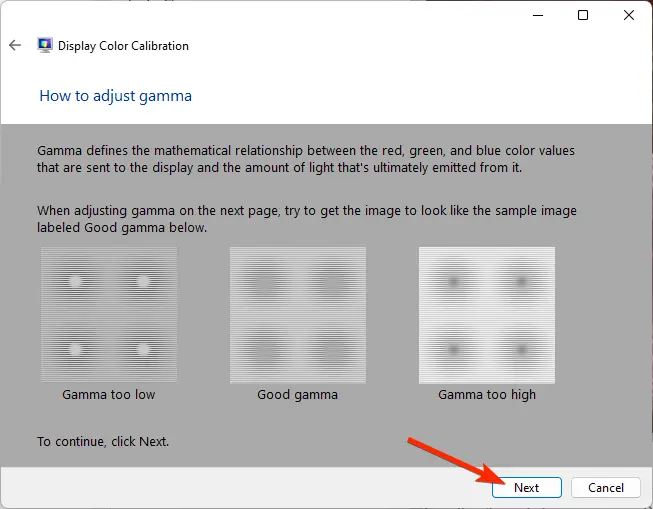Click the Gamma too low label
653x509 pixels.
click(109, 394)
